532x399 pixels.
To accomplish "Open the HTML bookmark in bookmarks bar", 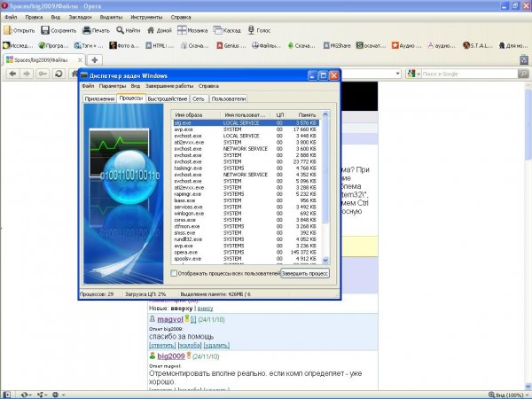I will coord(160,45).
